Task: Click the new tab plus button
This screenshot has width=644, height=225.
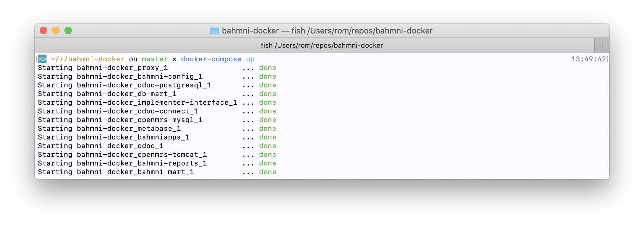Action: [x=602, y=45]
